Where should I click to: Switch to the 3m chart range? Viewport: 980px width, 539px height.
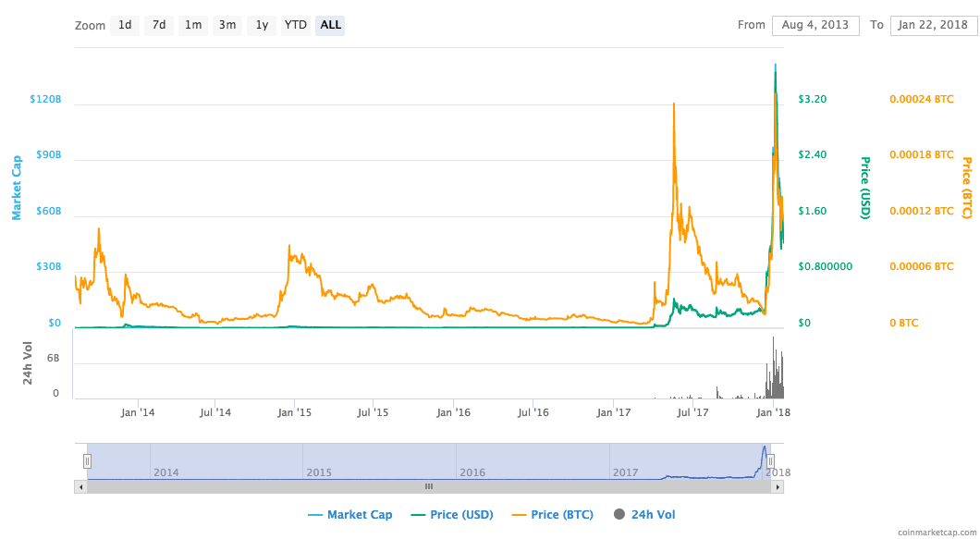click(227, 25)
